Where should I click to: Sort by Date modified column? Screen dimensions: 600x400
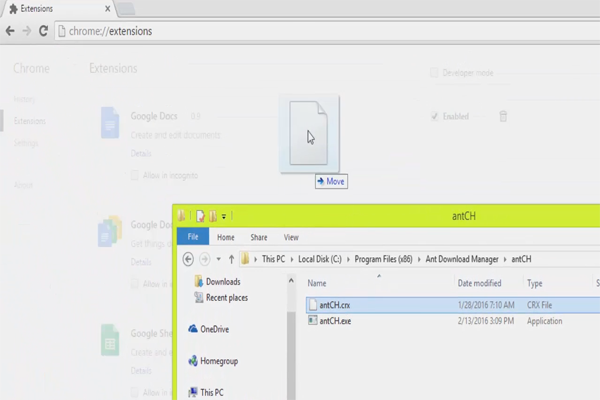click(479, 283)
